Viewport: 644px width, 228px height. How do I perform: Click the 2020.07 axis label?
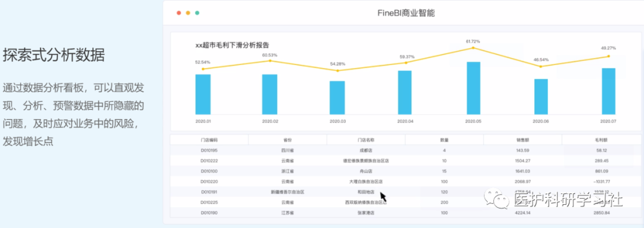(x=608, y=122)
